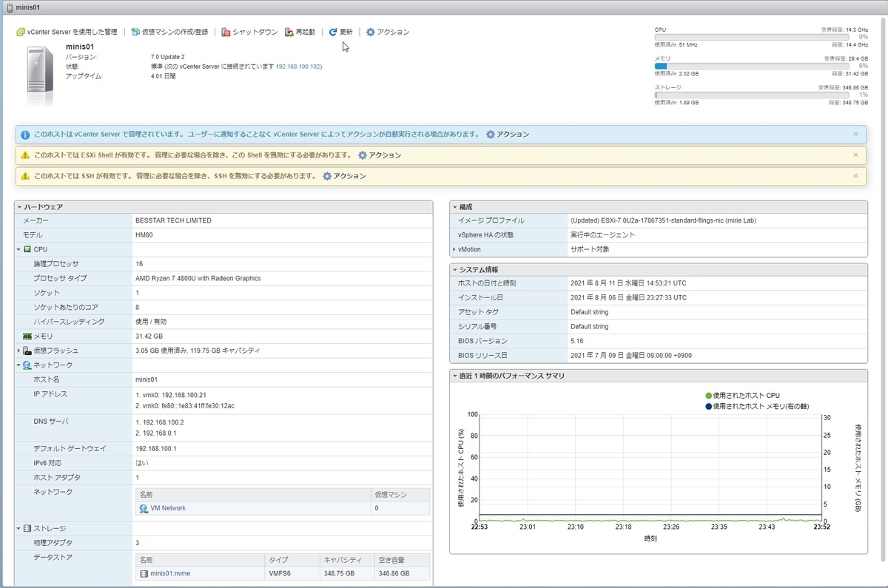Open the VM Network link
The width and height of the screenshot is (888, 588).
tap(168, 509)
